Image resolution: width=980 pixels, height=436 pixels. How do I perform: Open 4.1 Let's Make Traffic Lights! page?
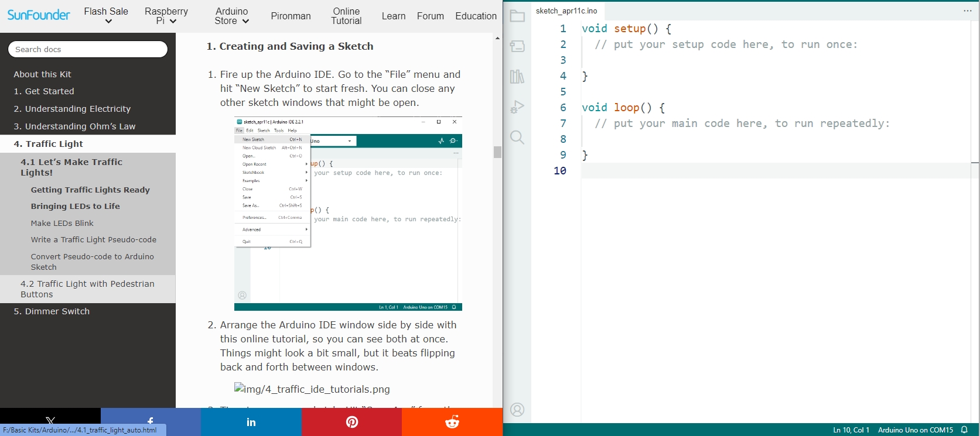pos(71,167)
